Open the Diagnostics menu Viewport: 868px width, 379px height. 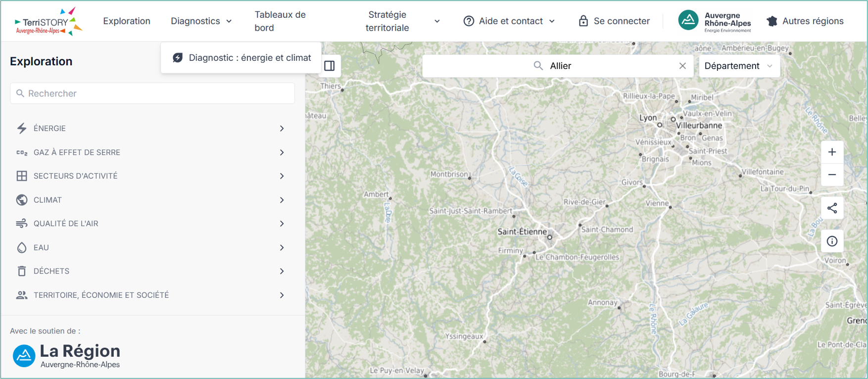(201, 21)
